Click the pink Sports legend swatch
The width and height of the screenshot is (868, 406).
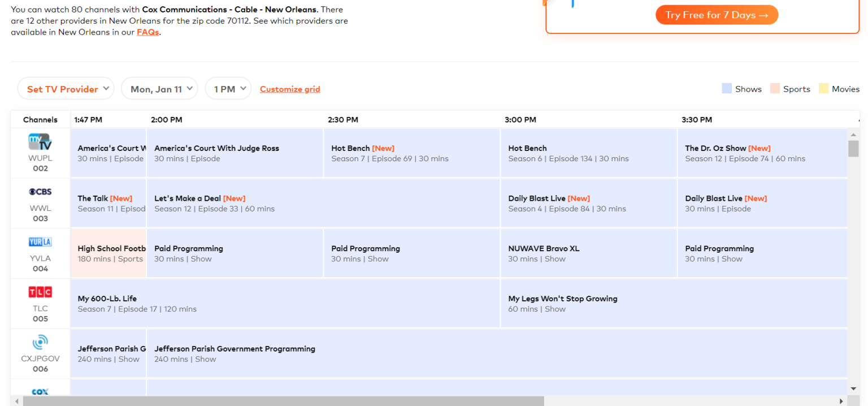click(x=775, y=89)
